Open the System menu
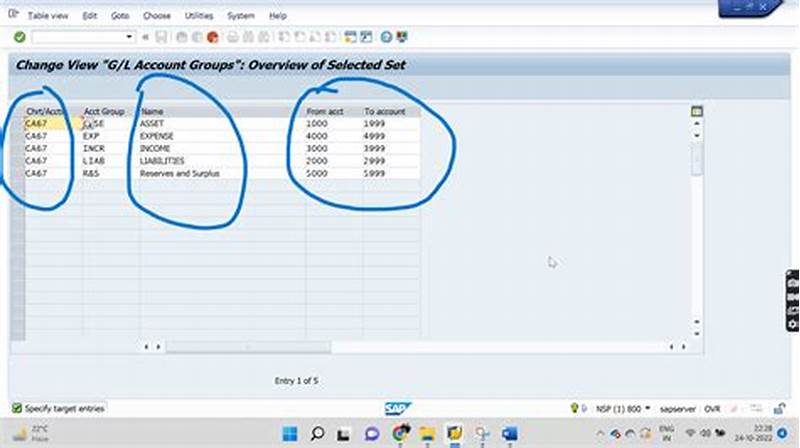The image size is (800, 448). point(241,16)
